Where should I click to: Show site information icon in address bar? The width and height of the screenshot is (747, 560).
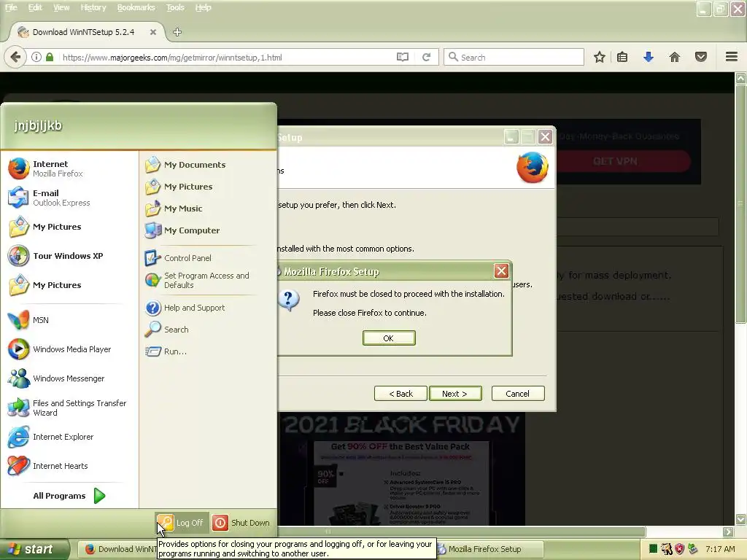tap(36, 57)
